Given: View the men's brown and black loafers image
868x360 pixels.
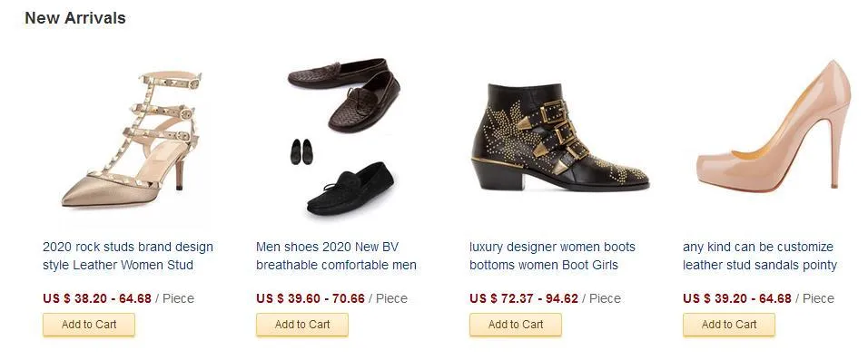Looking at the screenshot, I should tap(343, 137).
